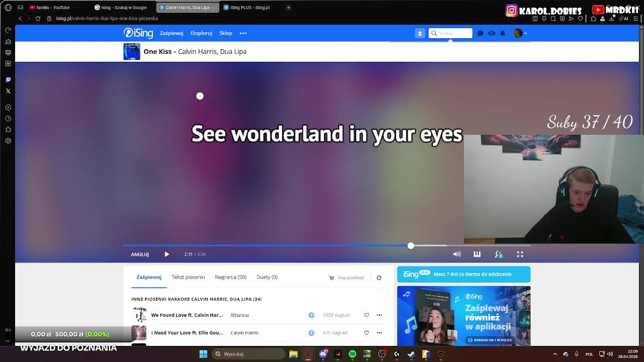Click the One Kiss album thumbnail
The width and height of the screenshot is (644, 362).
[x=132, y=52]
